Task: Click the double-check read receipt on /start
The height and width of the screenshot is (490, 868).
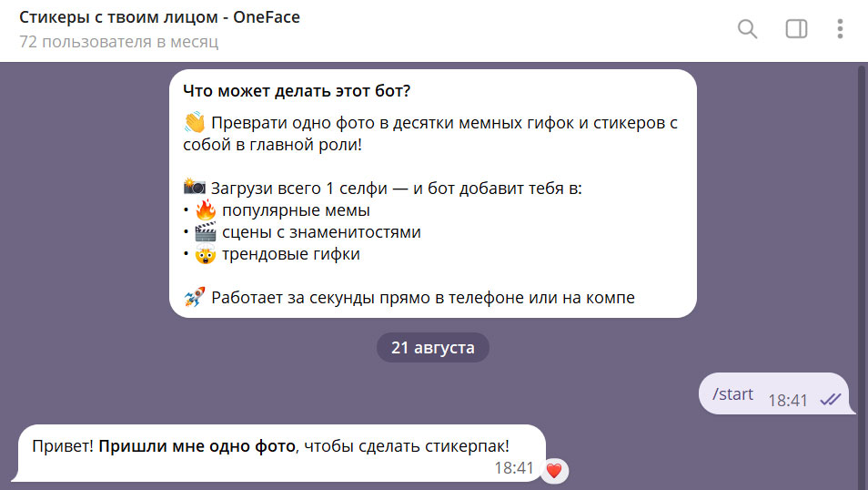Action: click(831, 399)
